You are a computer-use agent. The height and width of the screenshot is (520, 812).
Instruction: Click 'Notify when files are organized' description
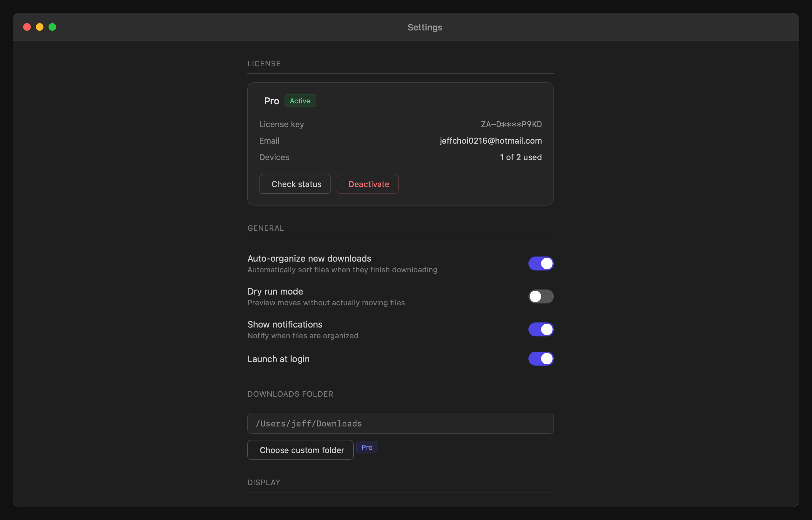point(303,336)
